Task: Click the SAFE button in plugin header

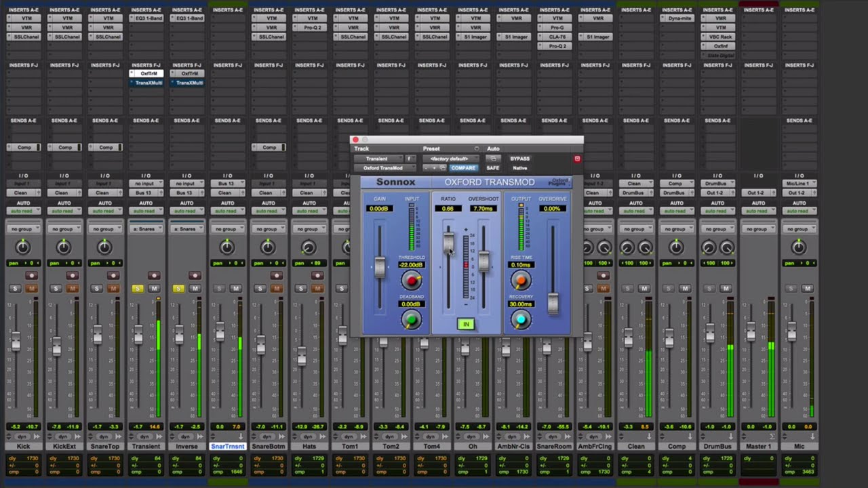Action: pyautogui.click(x=493, y=168)
